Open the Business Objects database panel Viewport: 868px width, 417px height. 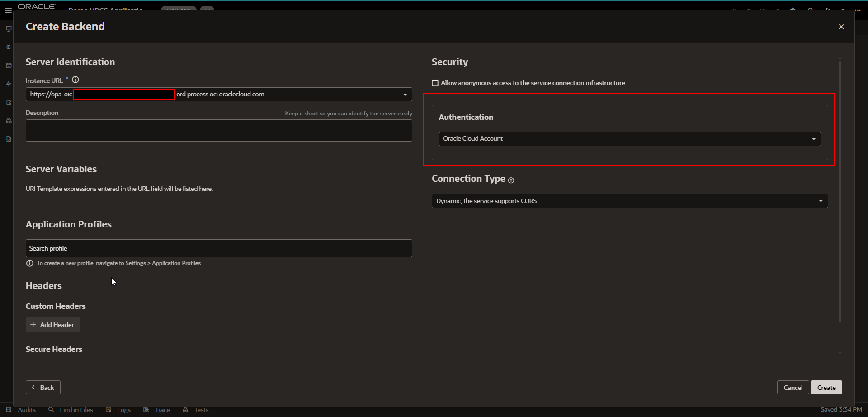(x=8, y=66)
